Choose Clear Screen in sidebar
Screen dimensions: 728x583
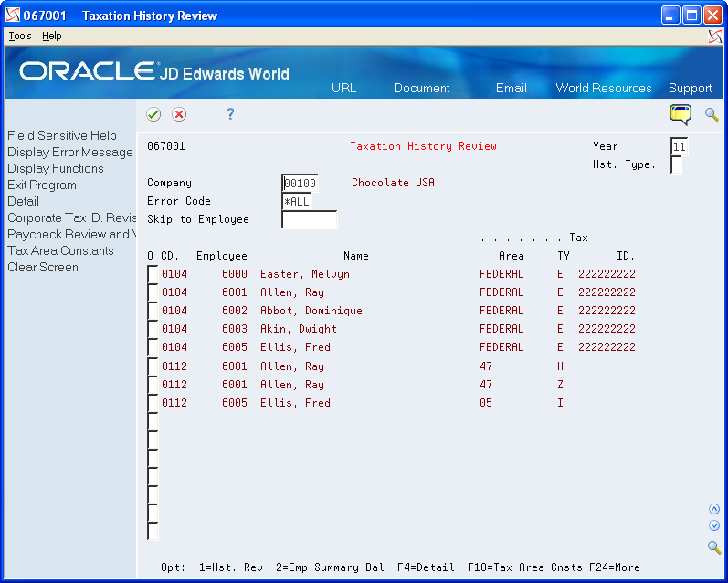tap(43, 267)
